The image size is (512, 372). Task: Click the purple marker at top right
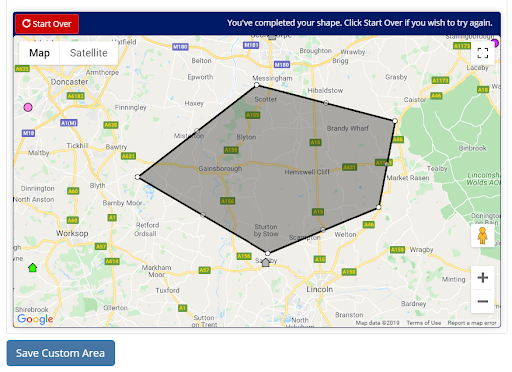click(495, 43)
